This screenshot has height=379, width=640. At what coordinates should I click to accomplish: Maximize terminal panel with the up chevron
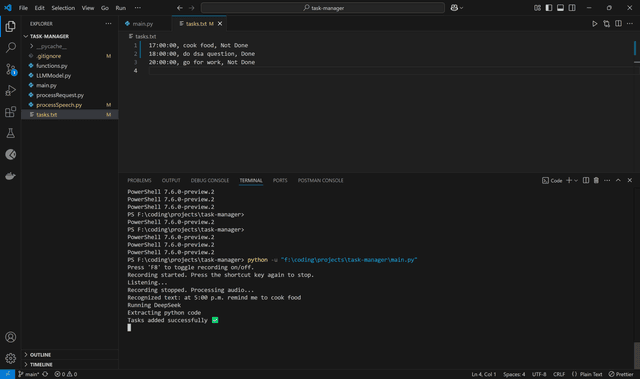click(618, 180)
